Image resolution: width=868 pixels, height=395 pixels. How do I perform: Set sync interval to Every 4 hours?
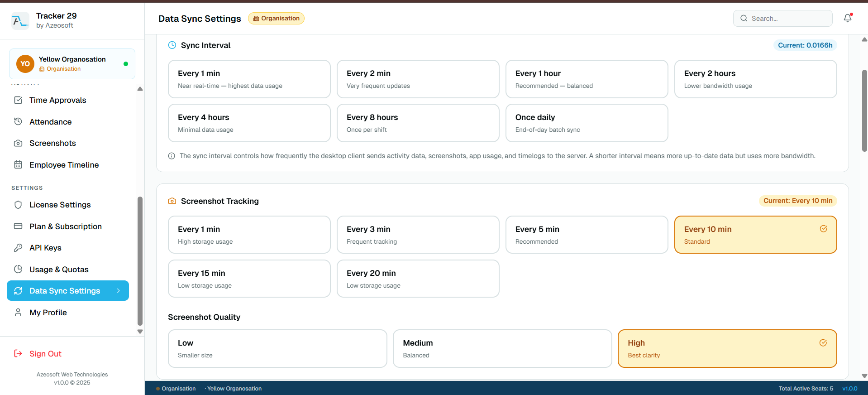pyautogui.click(x=249, y=123)
